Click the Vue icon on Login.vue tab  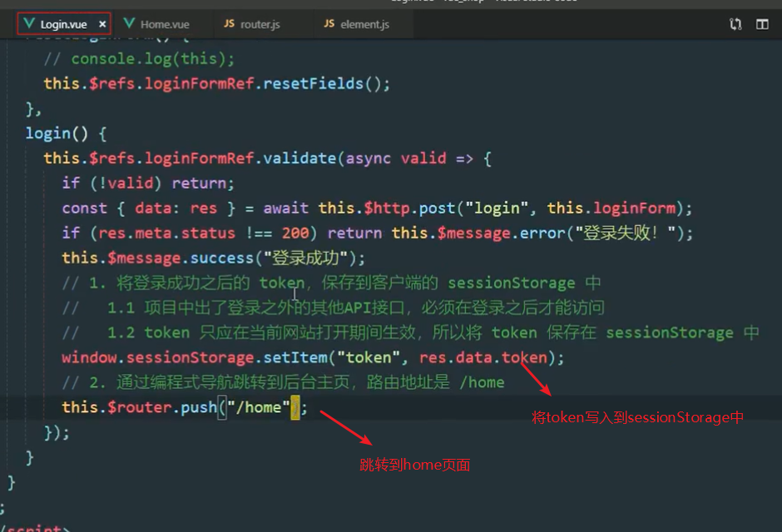[x=29, y=23]
